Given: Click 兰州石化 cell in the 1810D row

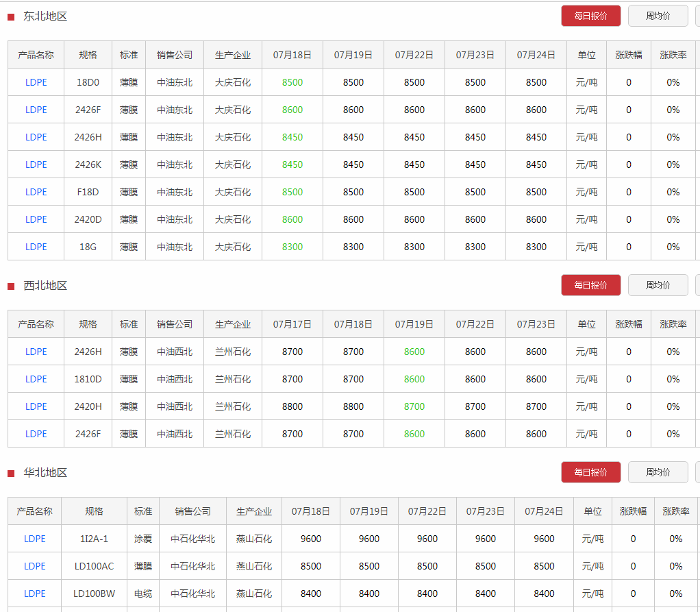Looking at the screenshot, I should pos(233,379).
